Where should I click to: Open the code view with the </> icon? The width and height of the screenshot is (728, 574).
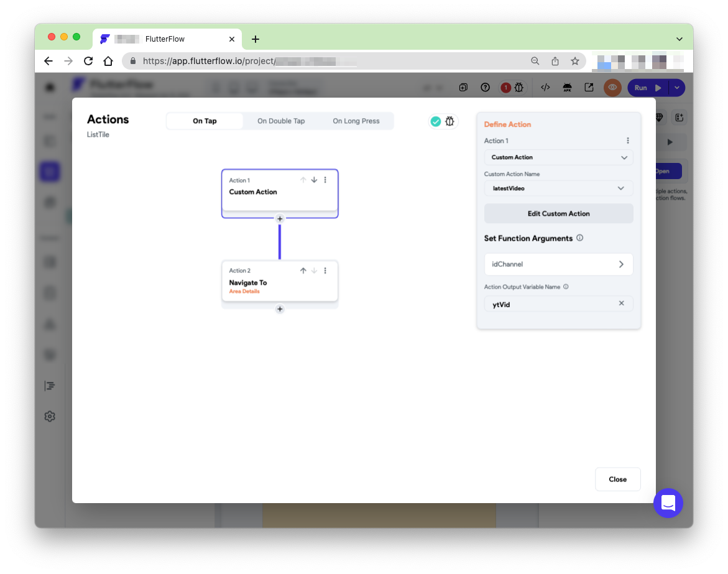click(x=545, y=87)
